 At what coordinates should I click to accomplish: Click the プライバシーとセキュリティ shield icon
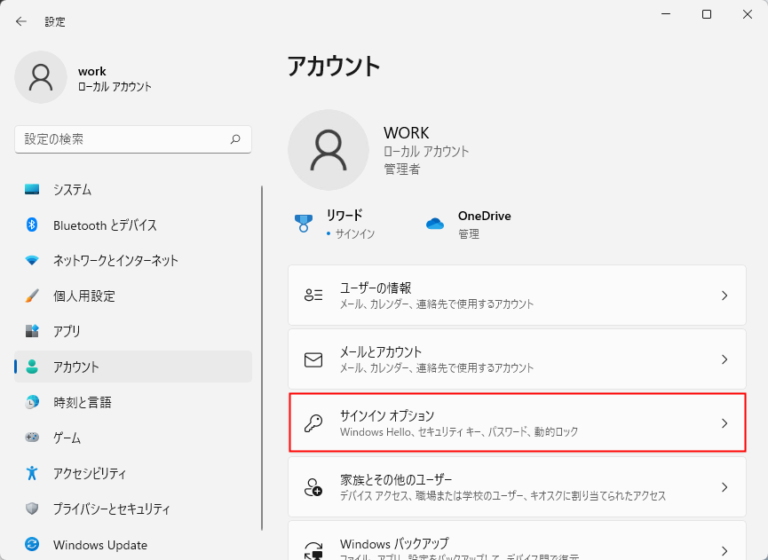click(32, 508)
